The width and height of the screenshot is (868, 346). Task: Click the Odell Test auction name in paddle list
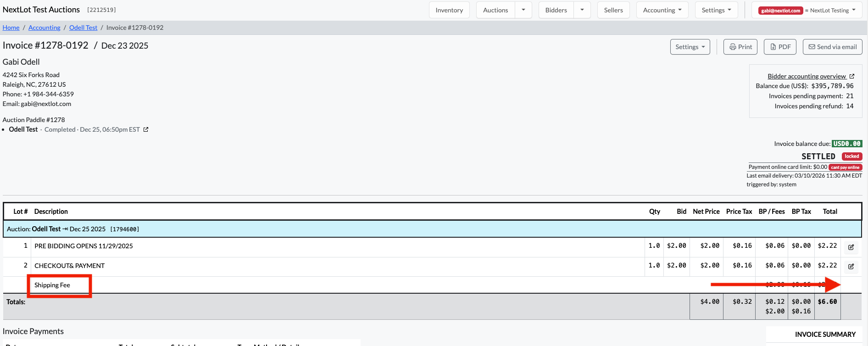coord(23,129)
